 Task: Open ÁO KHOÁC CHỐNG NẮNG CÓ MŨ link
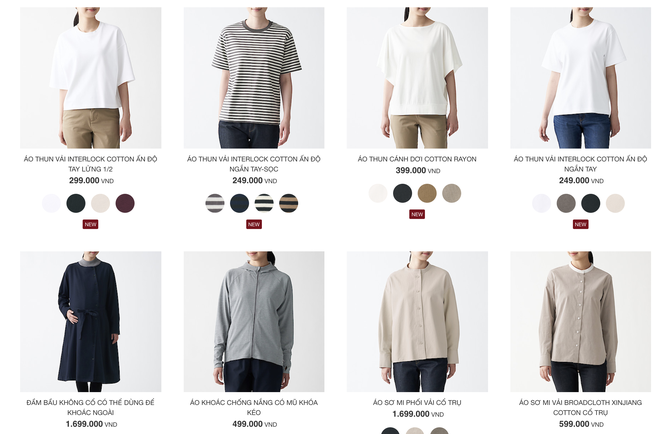254,407
